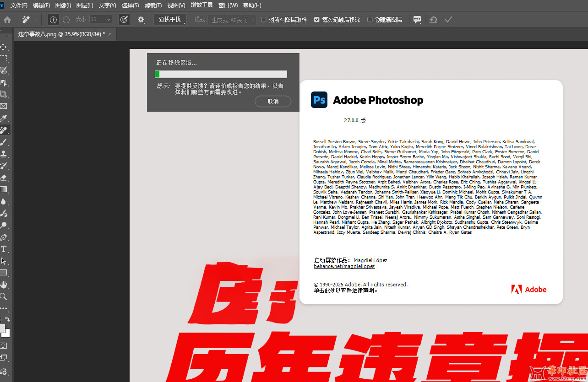The height and width of the screenshot is (382, 588).
Task: Disable the 每次笔触后移除 checkbox
Action: click(316, 19)
